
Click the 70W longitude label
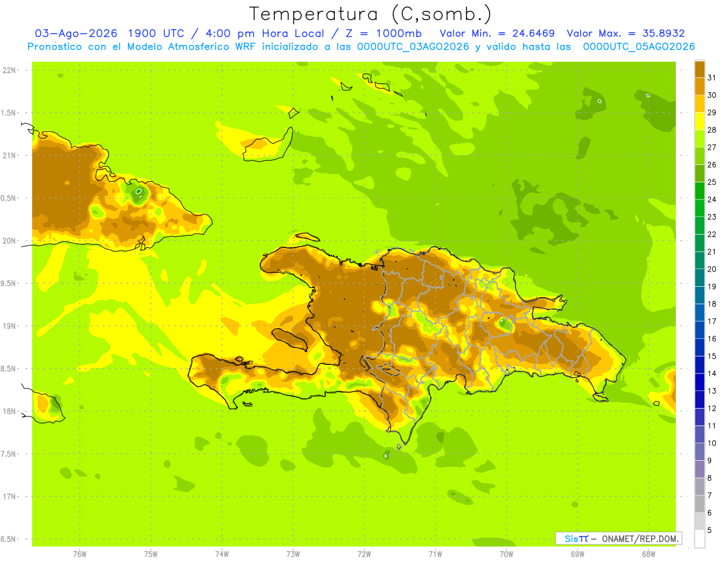click(x=507, y=554)
